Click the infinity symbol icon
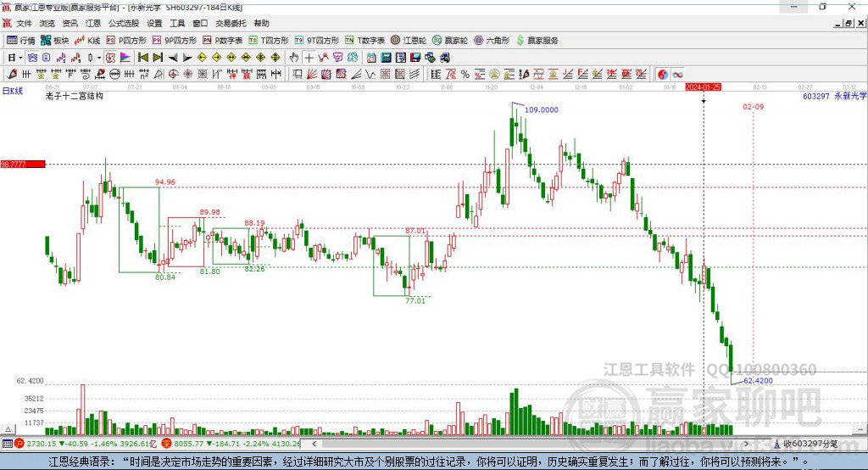The image size is (868, 470). (677, 75)
